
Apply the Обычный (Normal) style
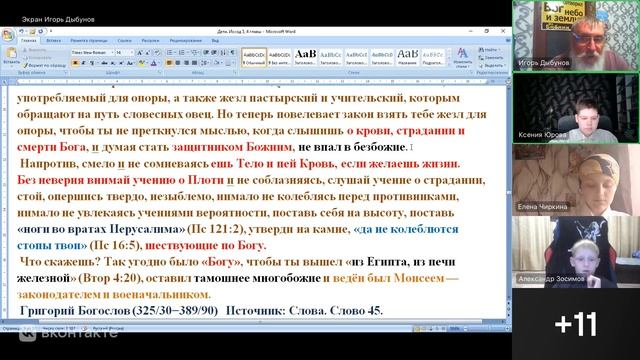[x=254, y=57]
